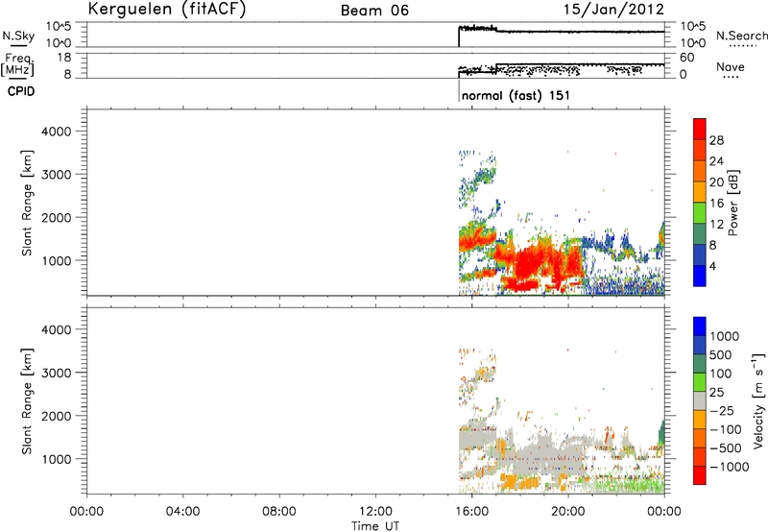Click the '-1000' tick on Velocity colorbar
This screenshot has width=768, height=532.
[729, 467]
